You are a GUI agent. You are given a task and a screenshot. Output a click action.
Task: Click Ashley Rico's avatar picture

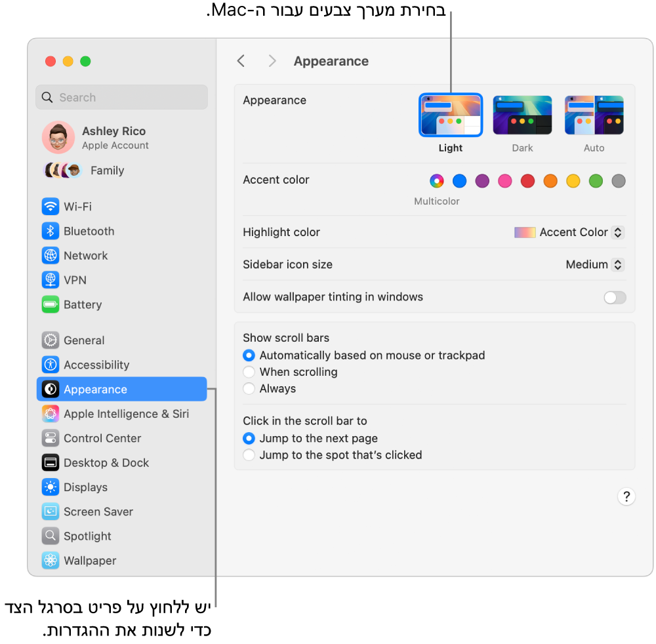point(58,137)
